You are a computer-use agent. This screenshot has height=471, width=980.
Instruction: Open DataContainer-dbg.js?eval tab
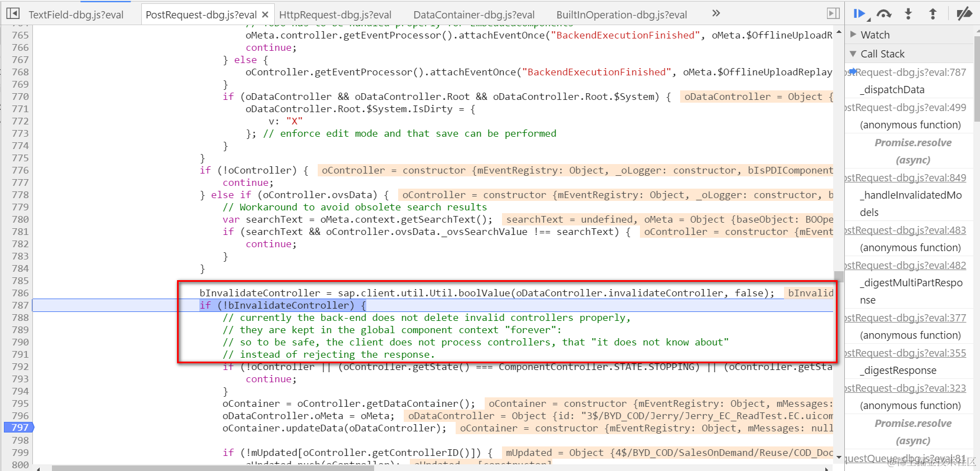(474, 15)
